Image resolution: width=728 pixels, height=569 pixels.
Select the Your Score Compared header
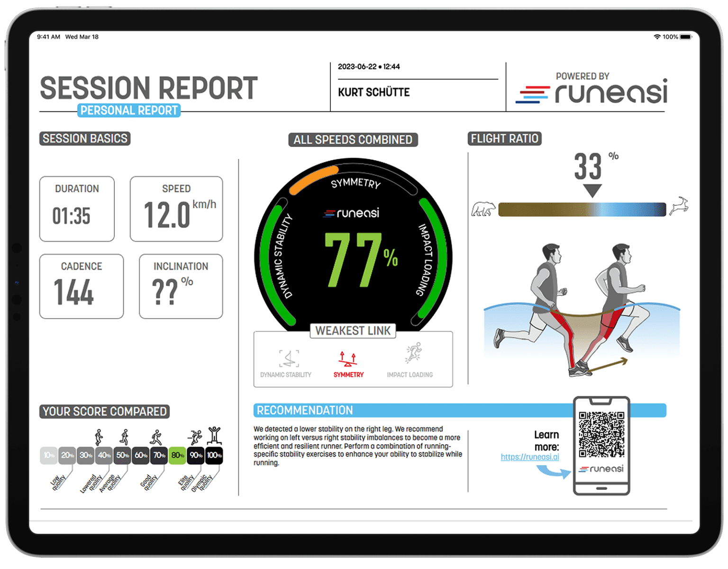point(105,412)
